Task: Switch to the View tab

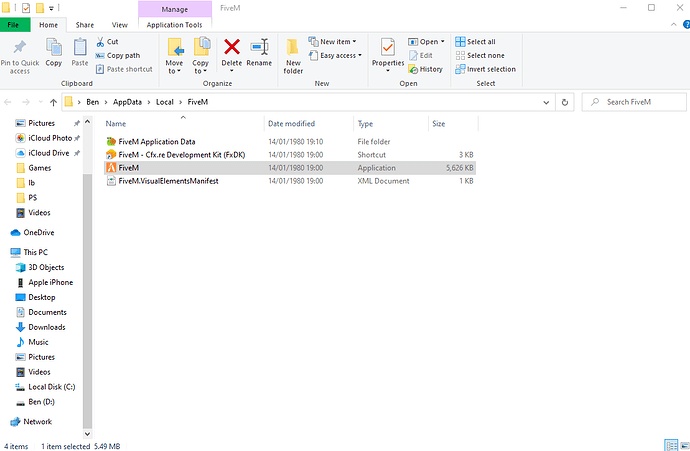Action: coord(119,25)
